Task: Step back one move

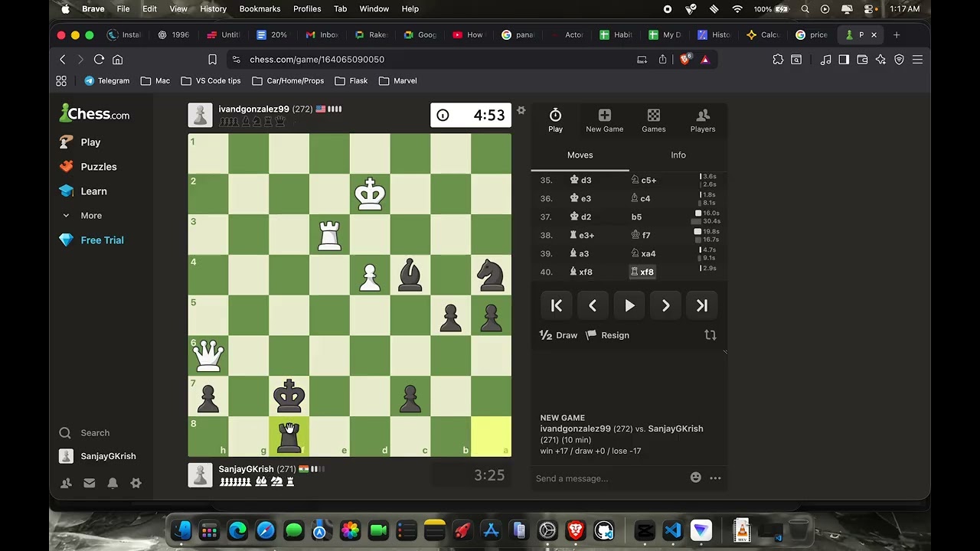Action: (593, 305)
